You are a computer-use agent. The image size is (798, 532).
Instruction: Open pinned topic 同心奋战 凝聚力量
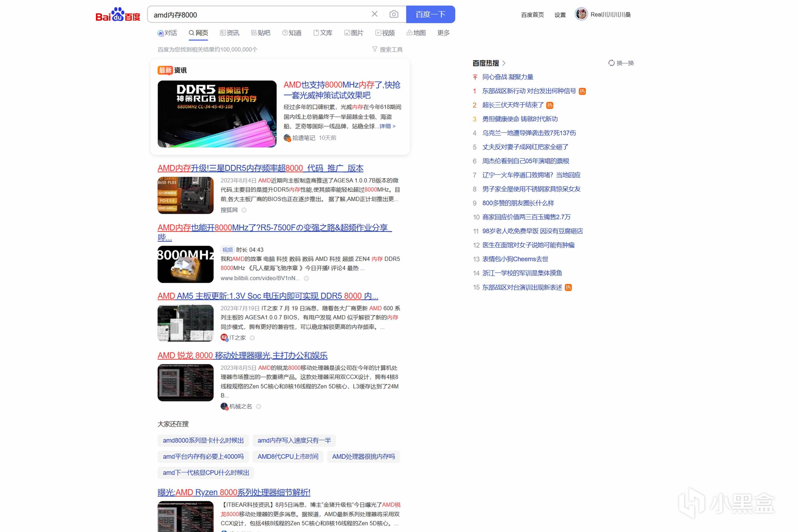tap(508, 77)
